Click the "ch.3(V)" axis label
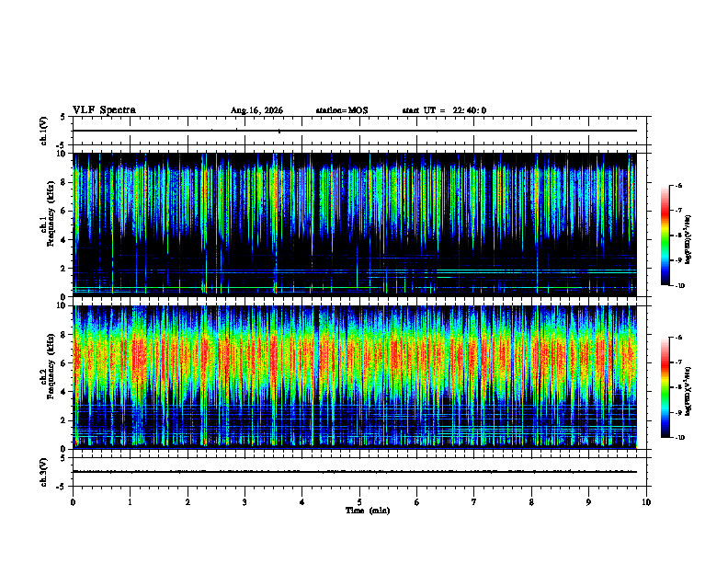Screen dimensions: 728x563 [x=43, y=472]
